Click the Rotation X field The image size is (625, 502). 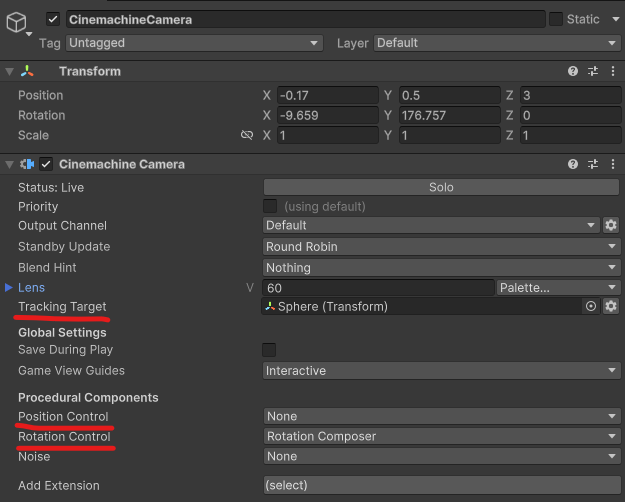pyautogui.click(x=328, y=115)
